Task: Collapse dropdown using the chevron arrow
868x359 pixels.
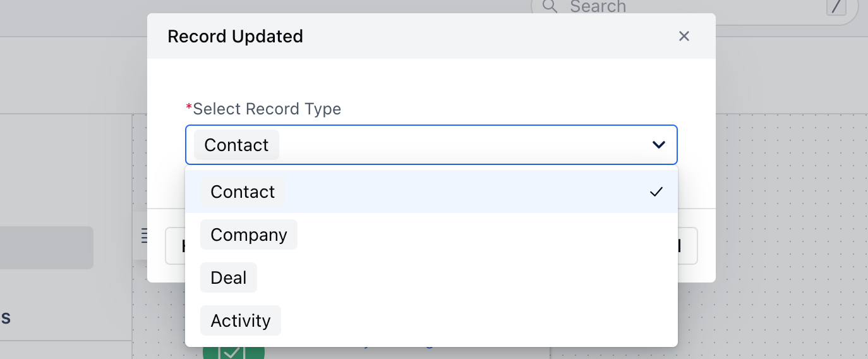Action: [x=658, y=145]
